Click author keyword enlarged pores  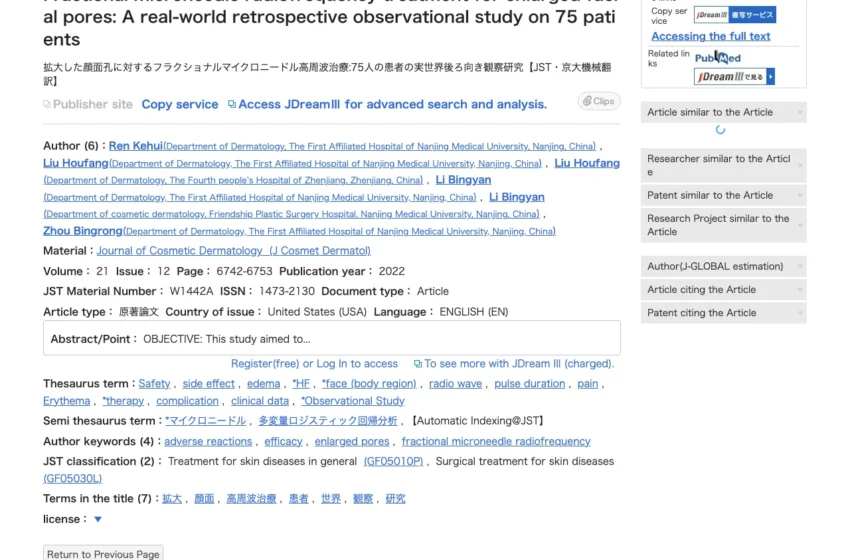tap(352, 441)
